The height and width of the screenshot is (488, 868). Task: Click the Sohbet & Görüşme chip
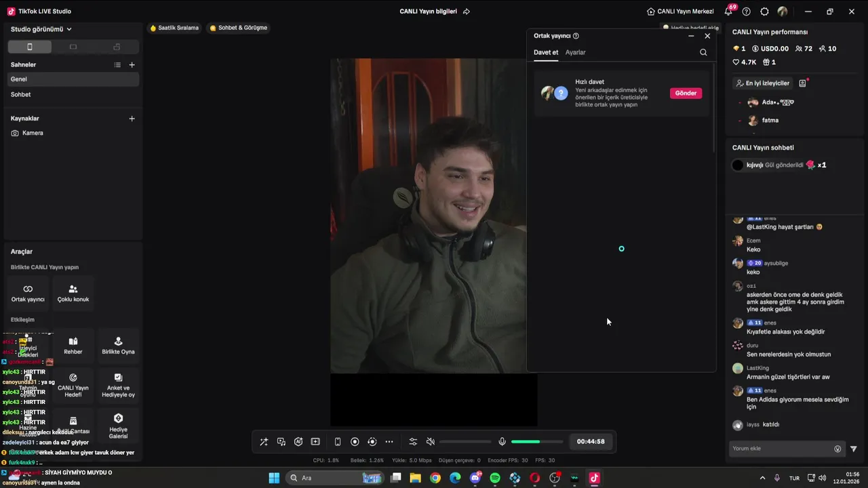(x=239, y=28)
